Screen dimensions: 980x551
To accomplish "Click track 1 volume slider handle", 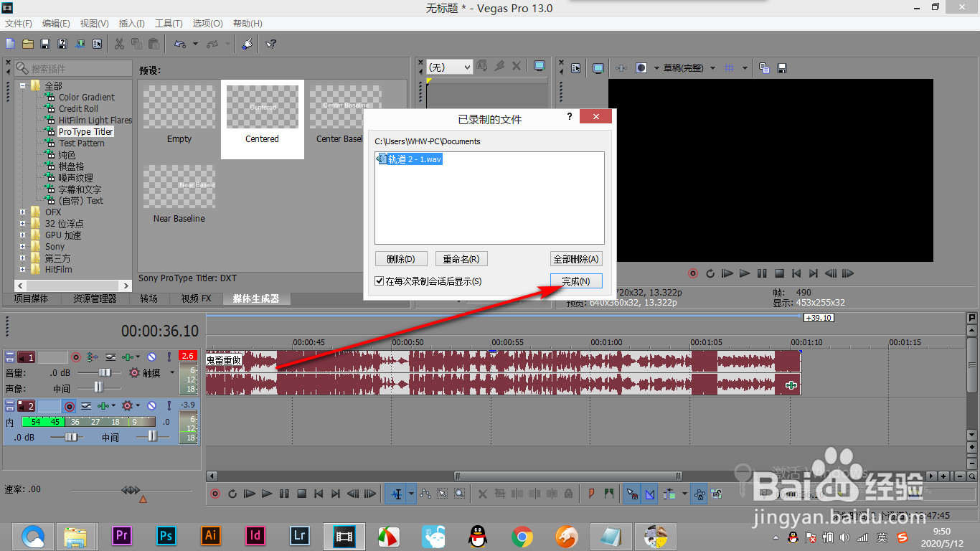I will [x=105, y=373].
